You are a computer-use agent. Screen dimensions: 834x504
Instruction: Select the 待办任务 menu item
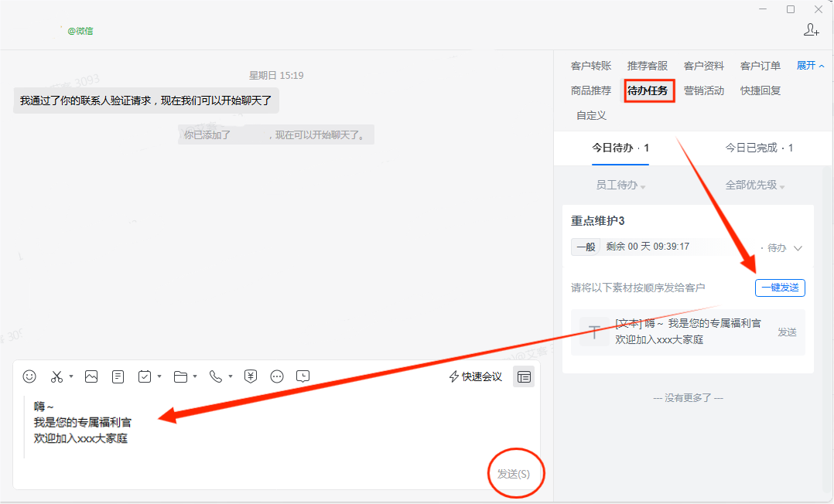coord(650,90)
